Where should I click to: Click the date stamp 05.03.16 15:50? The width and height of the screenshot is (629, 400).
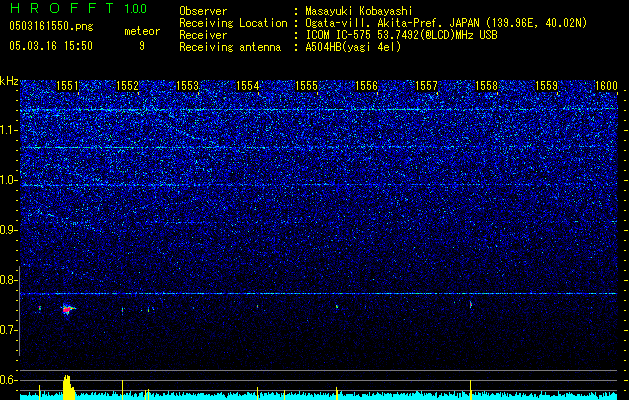pyautogui.click(x=51, y=46)
